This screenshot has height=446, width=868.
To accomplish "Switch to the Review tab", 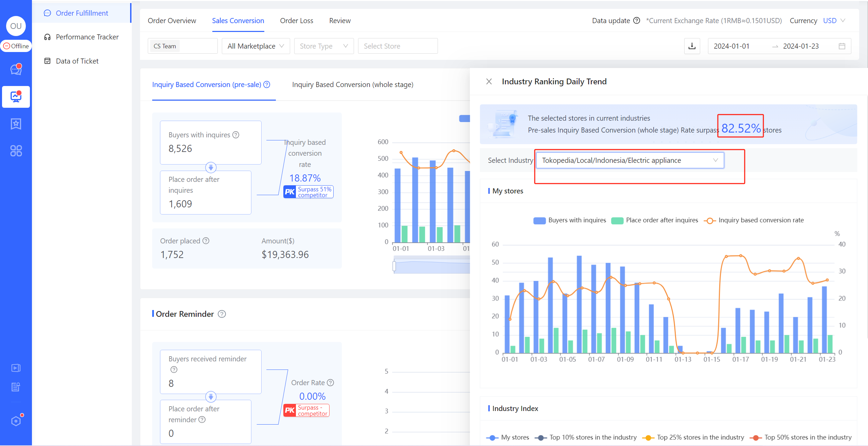I will coord(340,21).
